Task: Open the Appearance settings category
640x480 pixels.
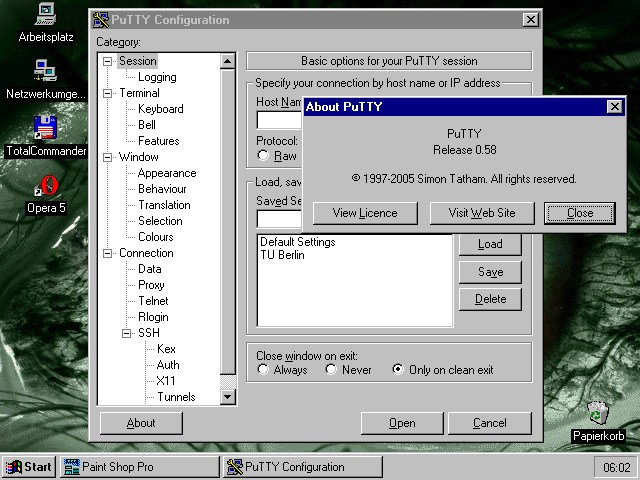Action: tap(167, 173)
